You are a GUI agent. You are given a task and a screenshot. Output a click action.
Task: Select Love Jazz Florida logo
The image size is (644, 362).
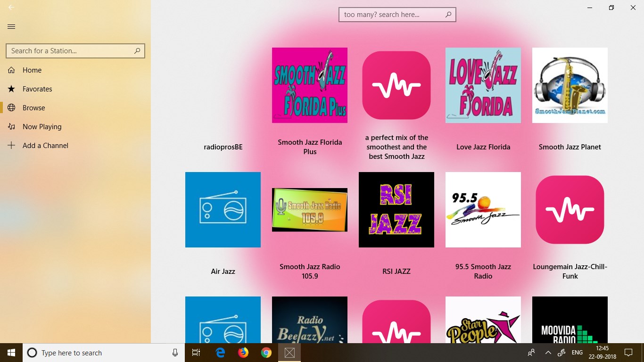(x=483, y=85)
